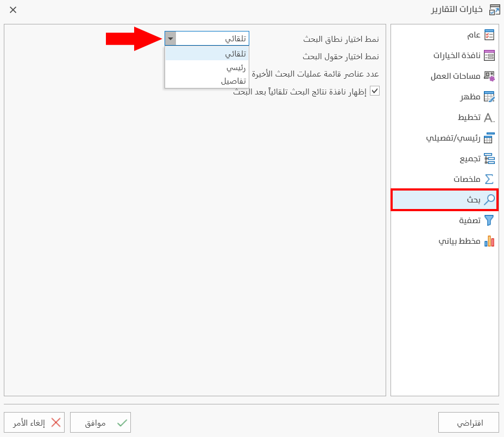504x437 pixels.
Task: Click the موافق button
Action: 100,422
